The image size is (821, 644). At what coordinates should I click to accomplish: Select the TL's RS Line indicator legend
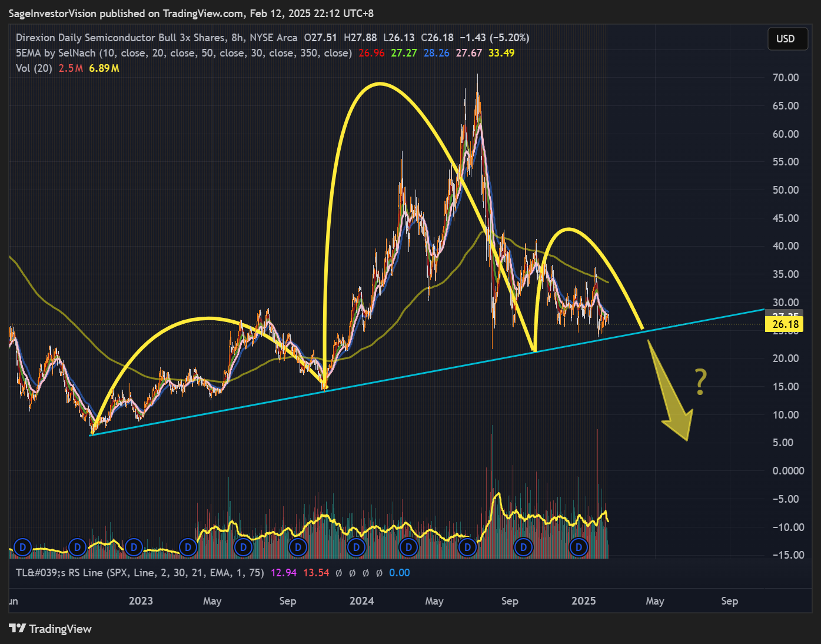click(x=140, y=573)
